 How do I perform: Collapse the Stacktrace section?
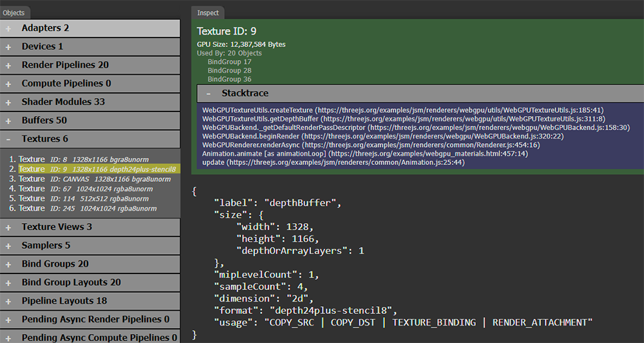[x=420, y=93]
